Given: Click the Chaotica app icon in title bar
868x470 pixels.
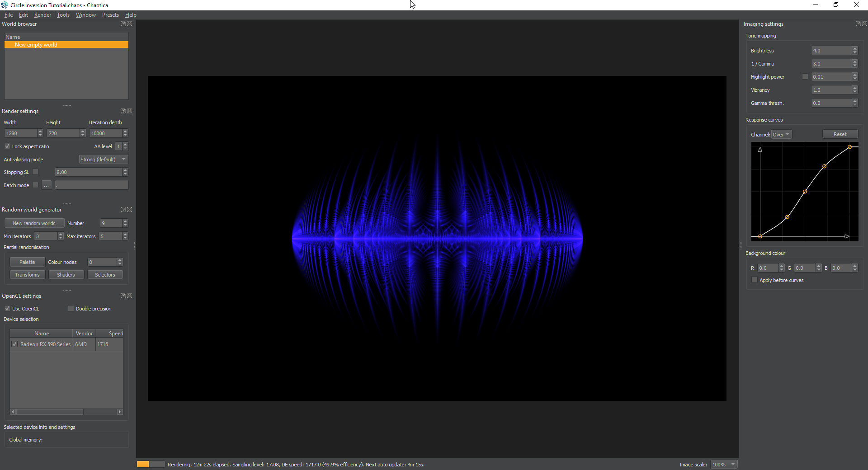Looking at the screenshot, I should pyautogui.click(x=5, y=5).
